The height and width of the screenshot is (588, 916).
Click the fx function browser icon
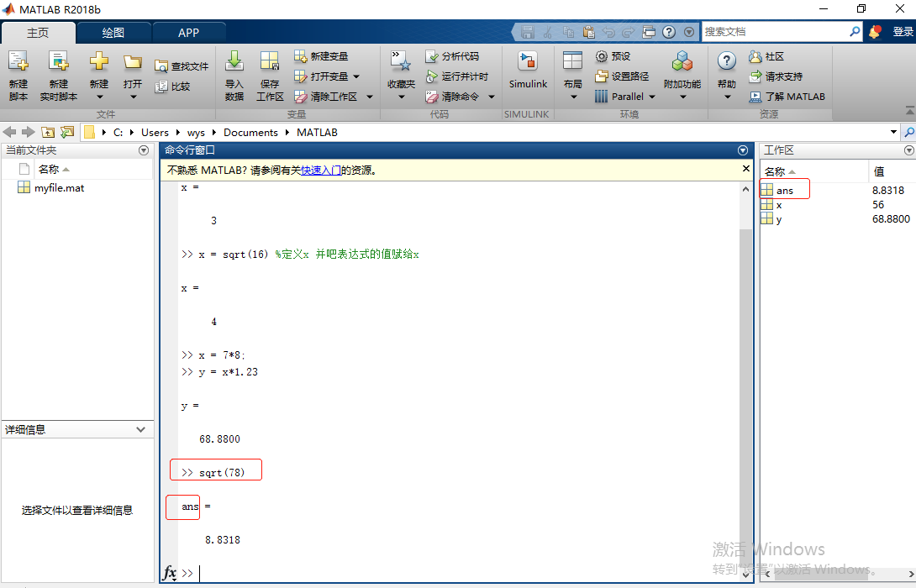(170, 573)
